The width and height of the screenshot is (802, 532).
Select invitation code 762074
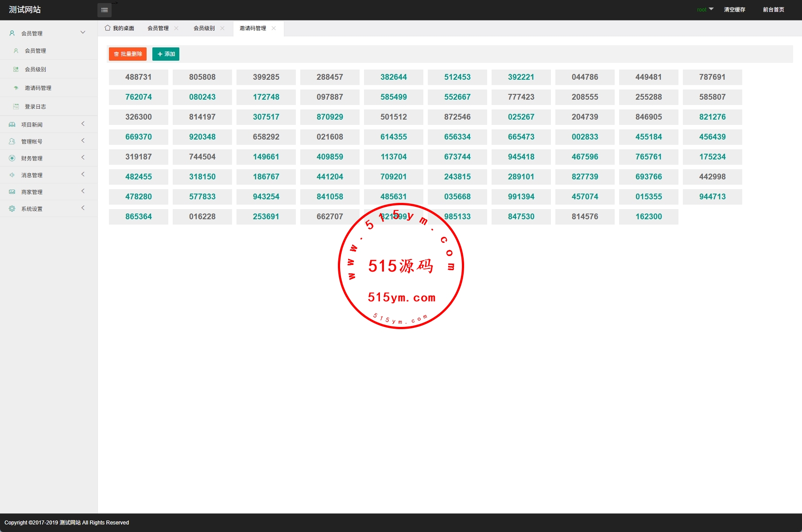138,97
